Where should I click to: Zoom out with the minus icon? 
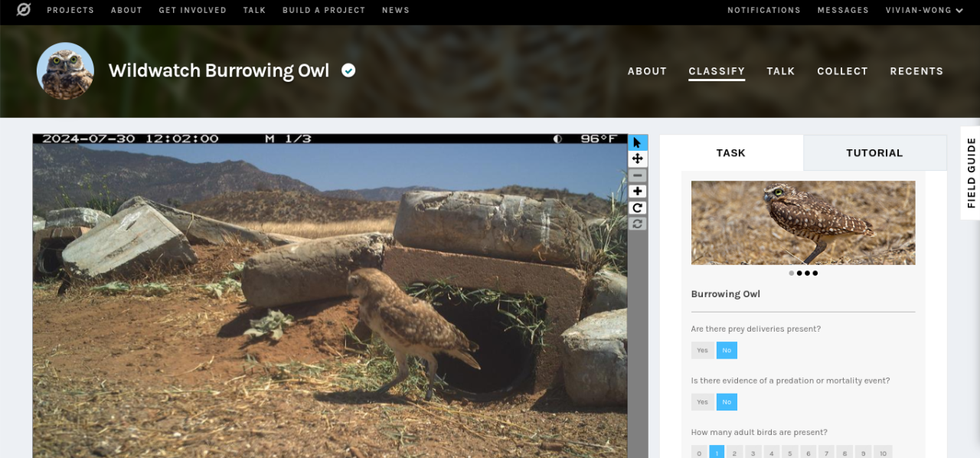638,175
